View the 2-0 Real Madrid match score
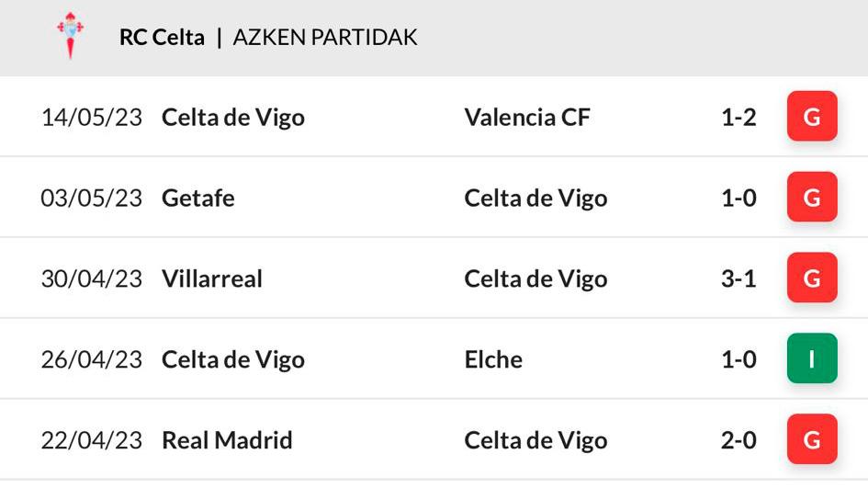The image size is (868, 488). coord(738,440)
